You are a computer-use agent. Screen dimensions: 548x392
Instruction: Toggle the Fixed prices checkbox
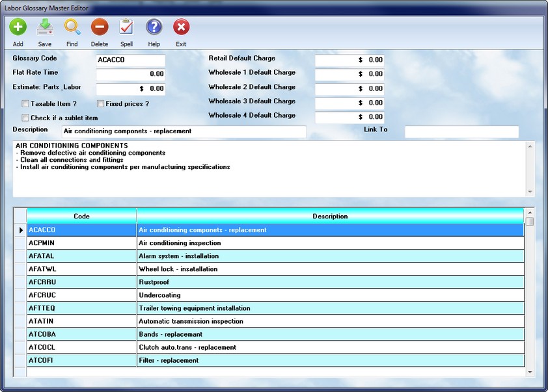pos(101,104)
